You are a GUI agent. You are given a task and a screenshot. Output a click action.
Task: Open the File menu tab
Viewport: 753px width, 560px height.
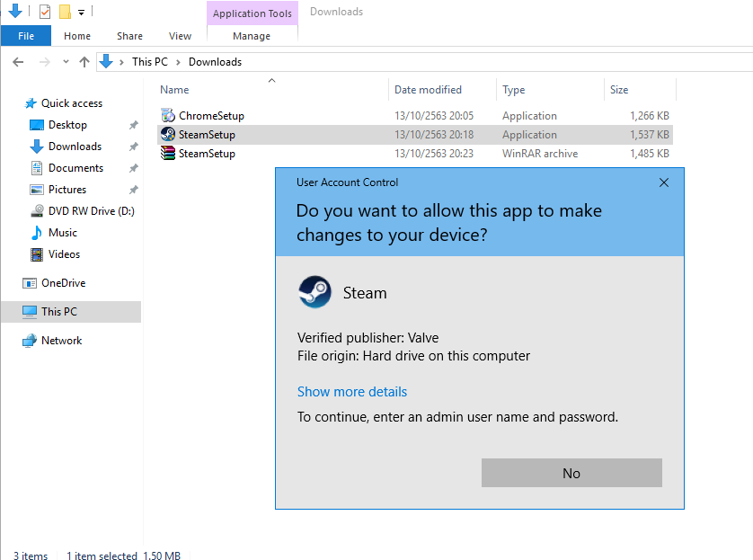point(26,36)
